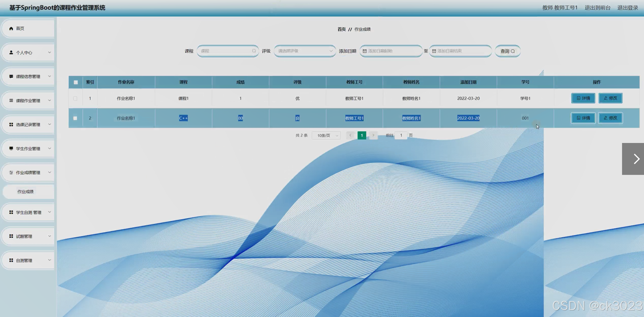The width and height of the screenshot is (644, 317).
Task: Click the 课程 search input field
Action: coord(225,51)
